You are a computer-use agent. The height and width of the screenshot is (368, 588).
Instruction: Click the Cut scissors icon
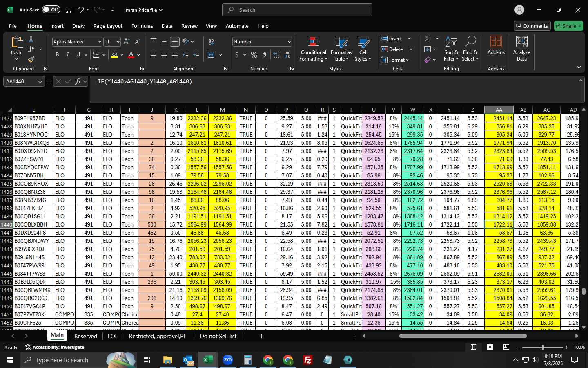coord(31,38)
